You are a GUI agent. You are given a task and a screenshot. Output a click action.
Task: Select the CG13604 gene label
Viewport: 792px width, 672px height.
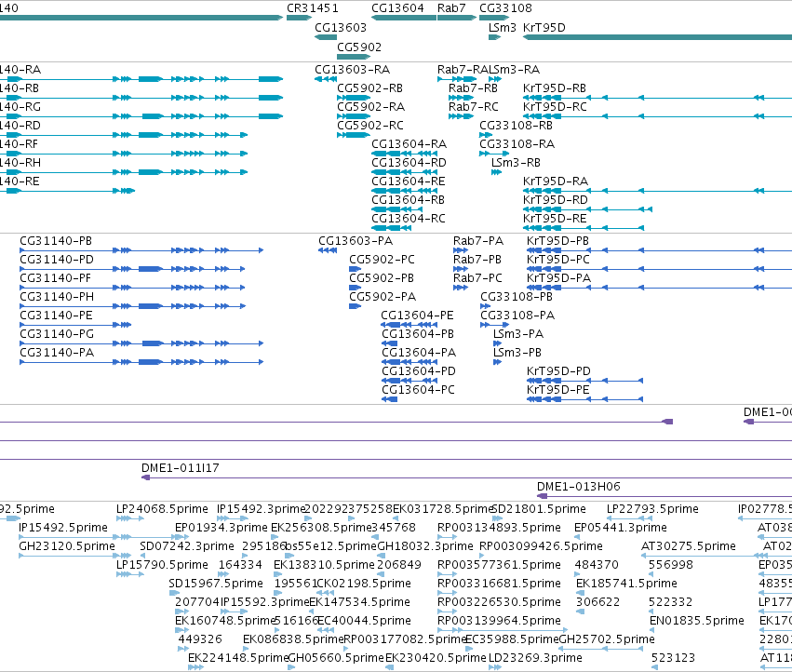(397, 8)
